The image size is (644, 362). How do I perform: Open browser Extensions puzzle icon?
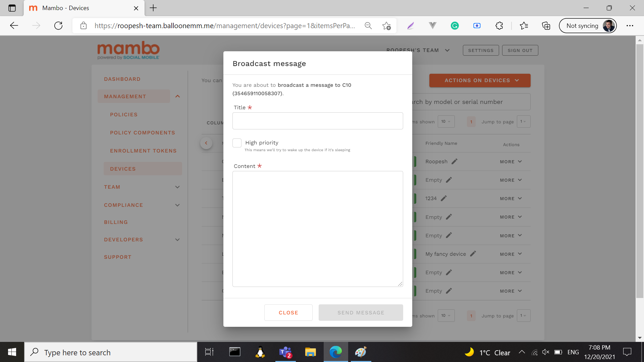499,26
